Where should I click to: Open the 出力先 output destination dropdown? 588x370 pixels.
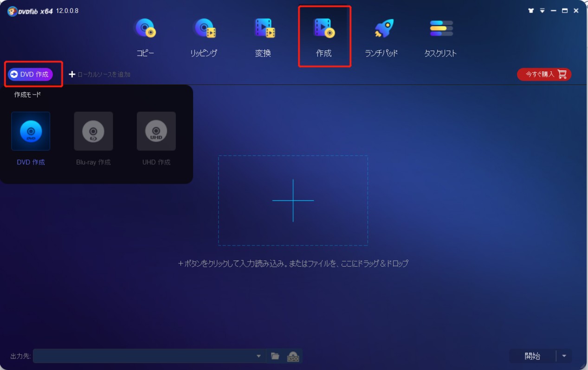(258, 356)
